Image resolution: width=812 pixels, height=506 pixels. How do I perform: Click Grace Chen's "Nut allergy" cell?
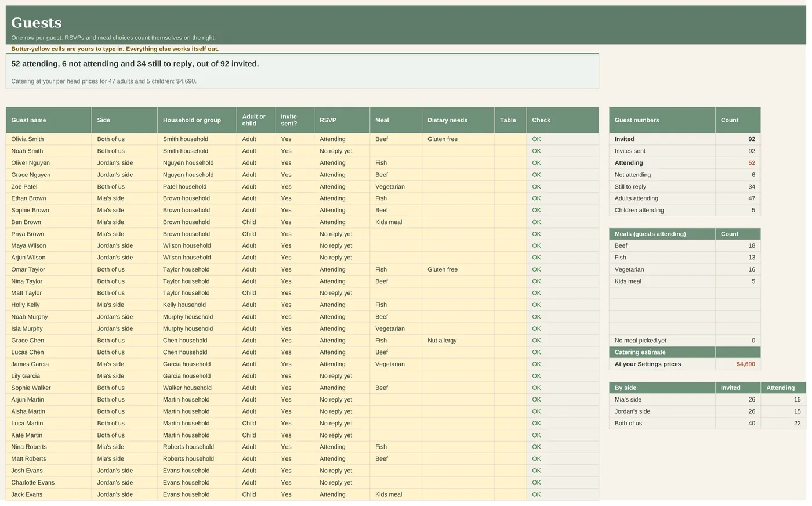click(x=458, y=341)
